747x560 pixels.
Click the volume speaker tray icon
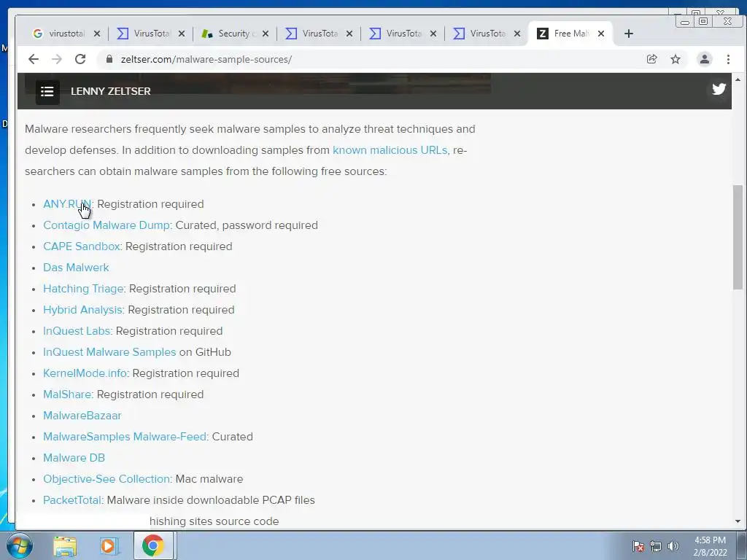pos(673,546)
